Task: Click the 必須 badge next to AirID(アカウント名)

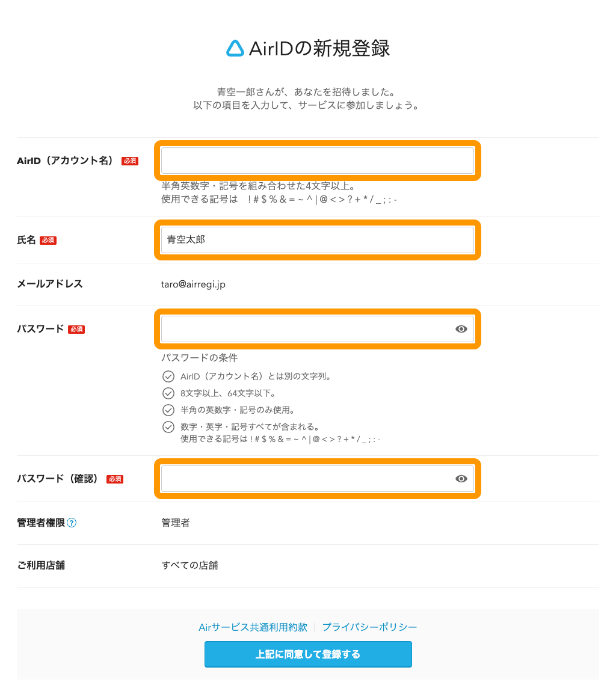Action: 130,161
